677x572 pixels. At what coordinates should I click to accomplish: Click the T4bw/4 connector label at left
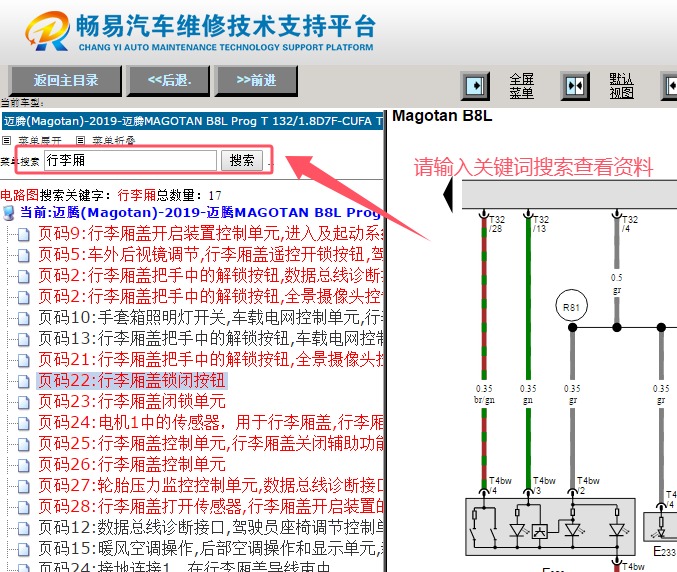pos(500,485)
